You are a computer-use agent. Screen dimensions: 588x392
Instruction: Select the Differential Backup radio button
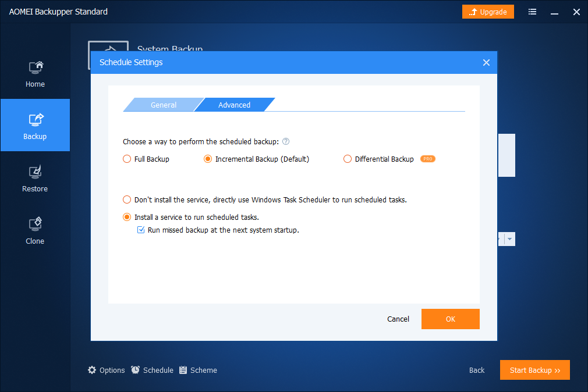[348, 159]
